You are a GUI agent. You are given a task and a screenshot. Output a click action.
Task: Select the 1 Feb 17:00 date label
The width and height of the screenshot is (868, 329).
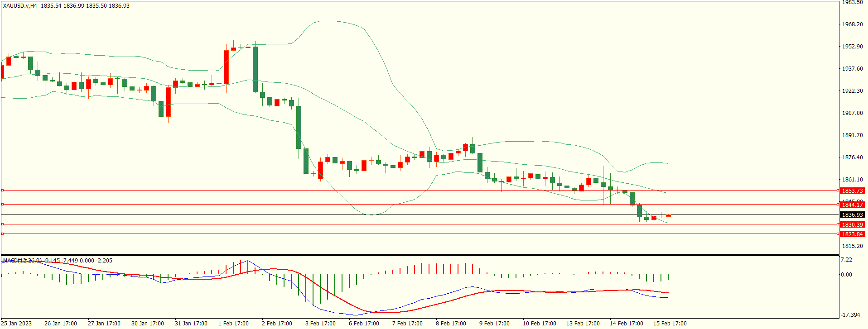[233, 324]
